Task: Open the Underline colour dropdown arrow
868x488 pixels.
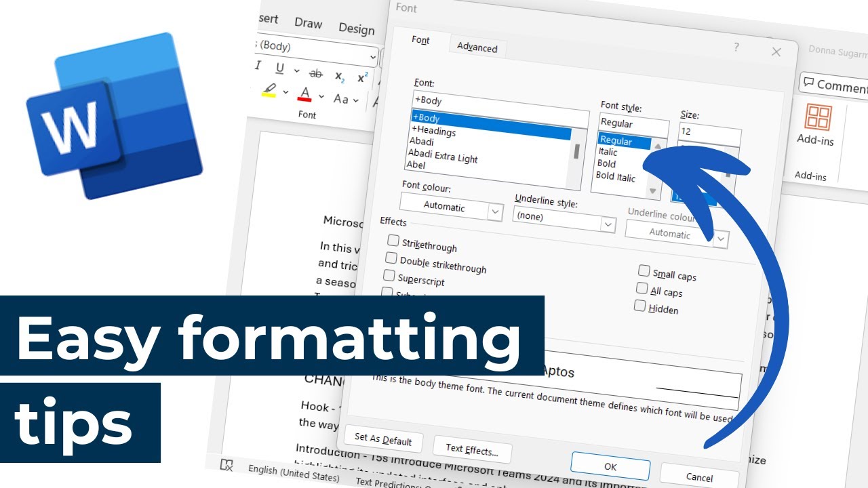Action: coord(721,239)
